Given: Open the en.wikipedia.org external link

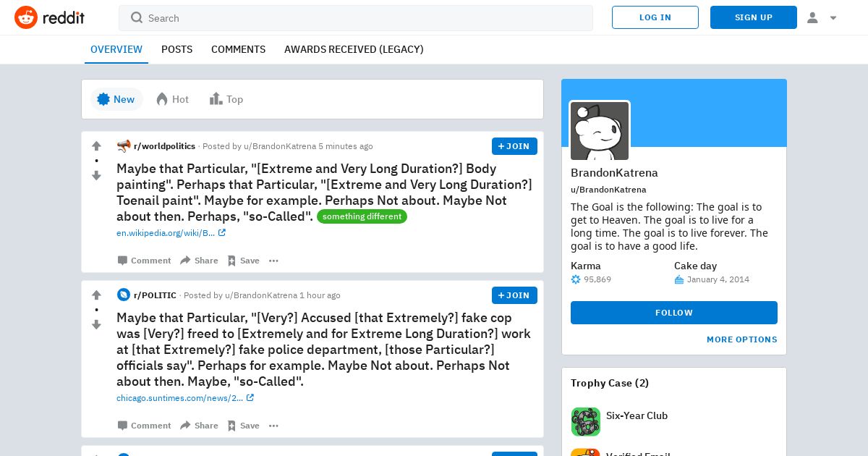Looking at the screenshot, I should 171,233.
